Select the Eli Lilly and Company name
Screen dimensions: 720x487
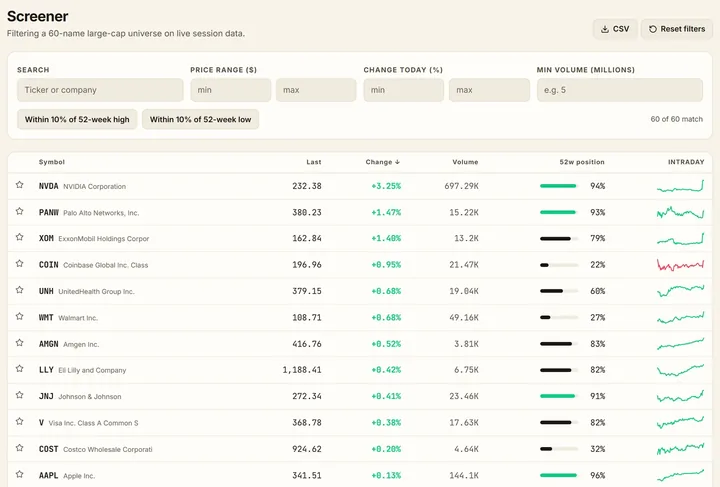click(92, 370)
